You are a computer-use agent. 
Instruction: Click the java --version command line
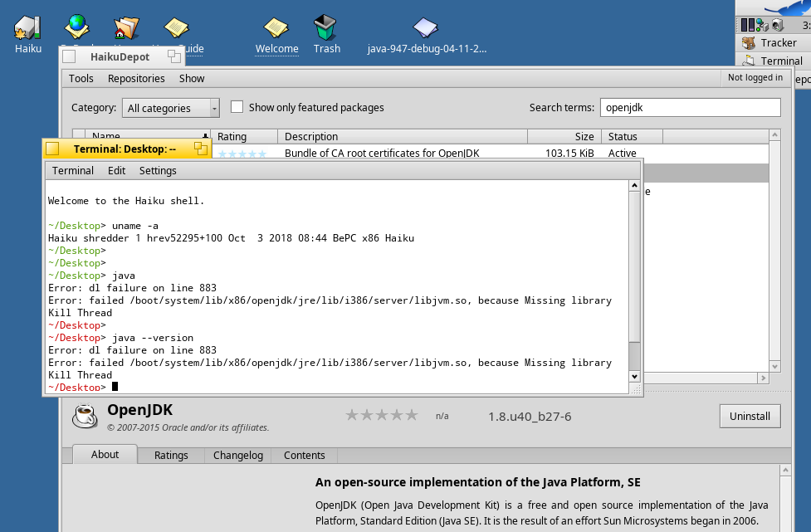click(x=121, y=338)
